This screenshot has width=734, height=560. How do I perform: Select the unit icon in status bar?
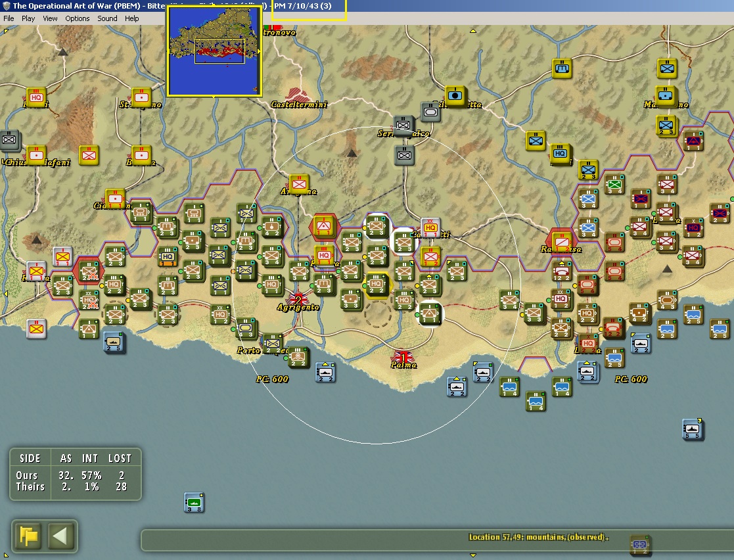point(639,545)
